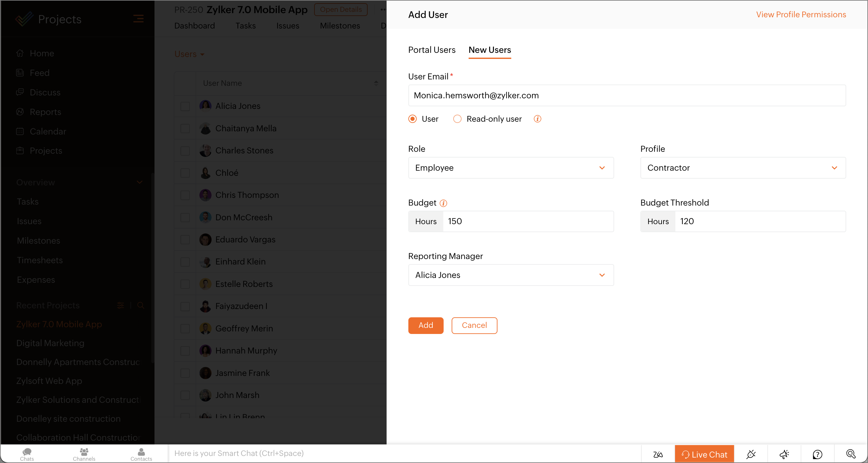
Task: Switch to the Portal Users tab
Action: 432,50
